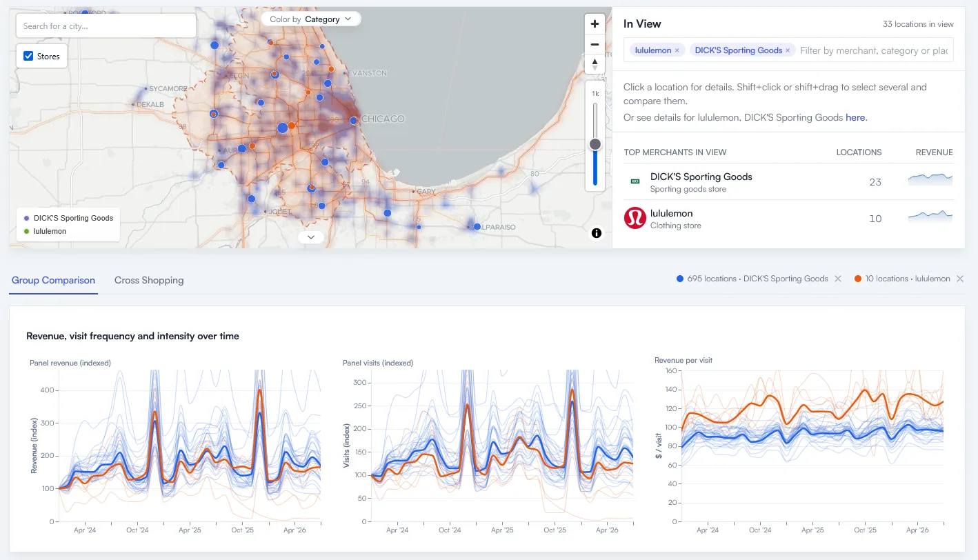Switch to Cross Shopping tab

(x=149, y=280)
